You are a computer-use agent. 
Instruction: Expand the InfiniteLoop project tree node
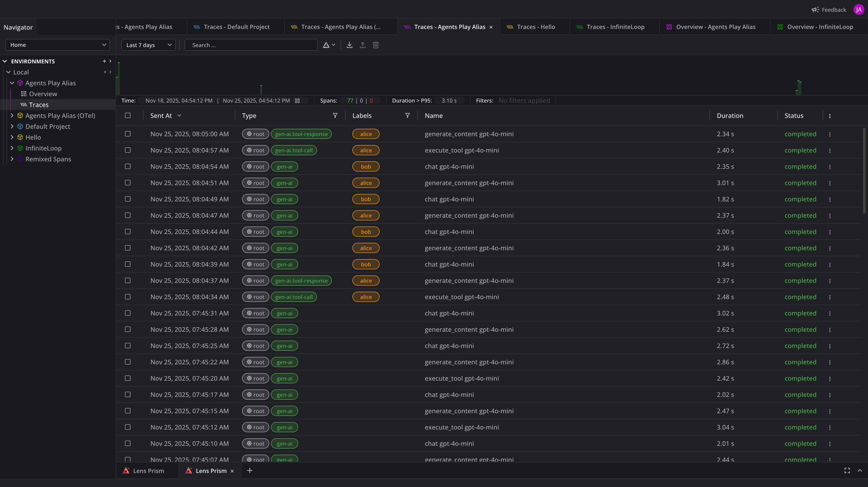[x=12, y=148]
